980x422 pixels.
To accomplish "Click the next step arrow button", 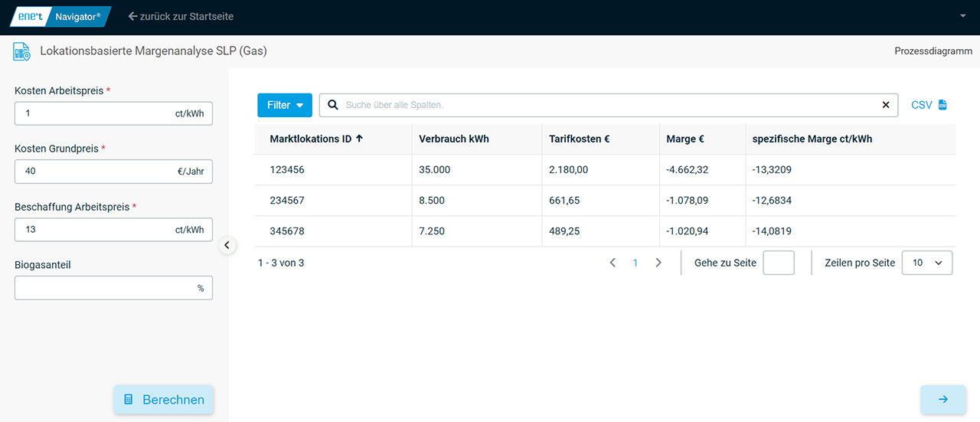I will click(x=942, y=399).
